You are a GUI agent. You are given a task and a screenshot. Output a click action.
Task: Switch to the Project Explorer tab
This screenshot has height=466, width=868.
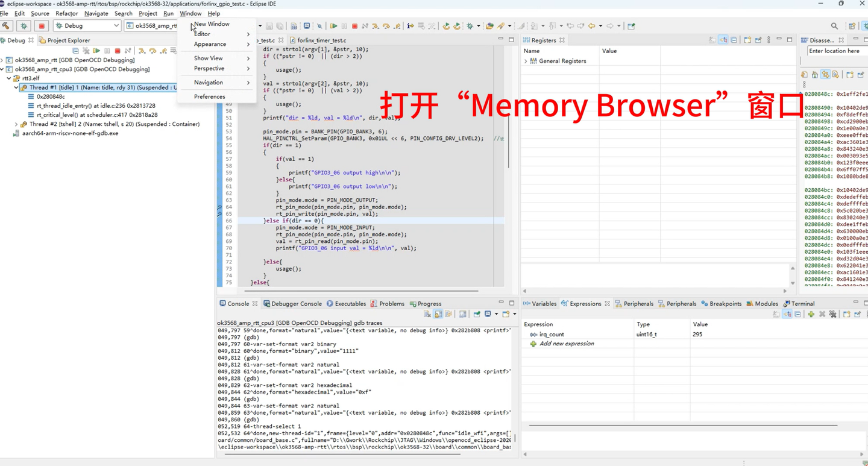[x=64, y=40]
